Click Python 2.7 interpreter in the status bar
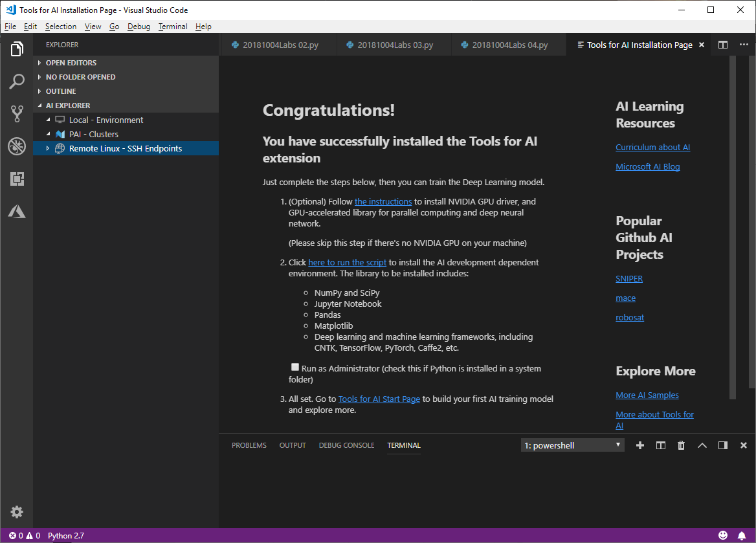The width and height of the screenshot is (756, 543). pyautogui.click(x=66, y=535)
